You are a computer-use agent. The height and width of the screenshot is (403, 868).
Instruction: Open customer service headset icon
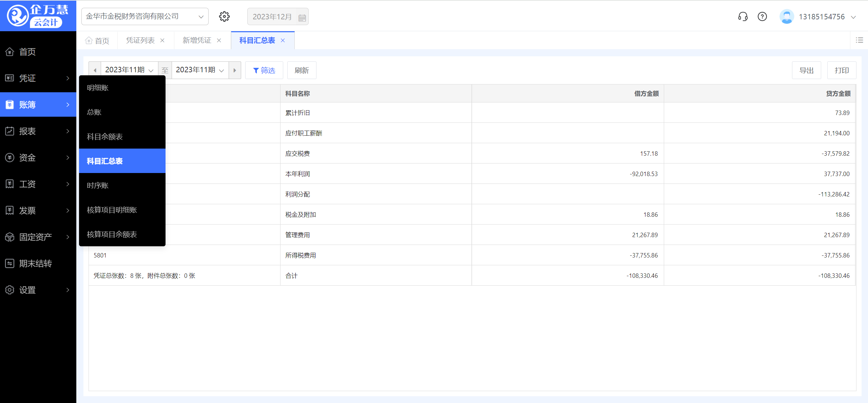(742, 17)
